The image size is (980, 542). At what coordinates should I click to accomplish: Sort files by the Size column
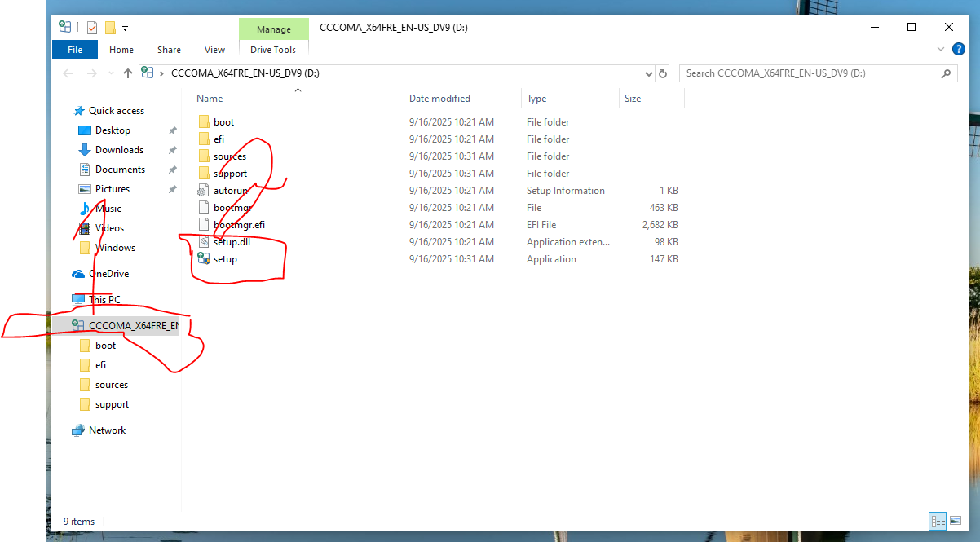coord(633,99)
